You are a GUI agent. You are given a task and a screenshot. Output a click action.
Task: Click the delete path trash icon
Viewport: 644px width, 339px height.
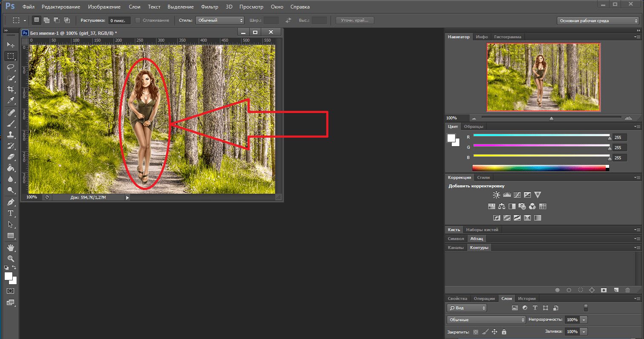[627, 290]
